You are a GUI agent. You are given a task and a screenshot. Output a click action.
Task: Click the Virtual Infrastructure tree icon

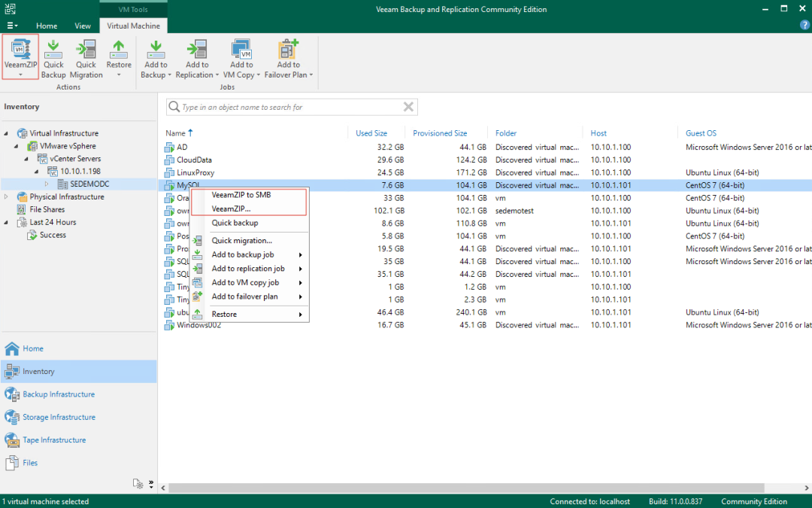click(x=22, y=133)
